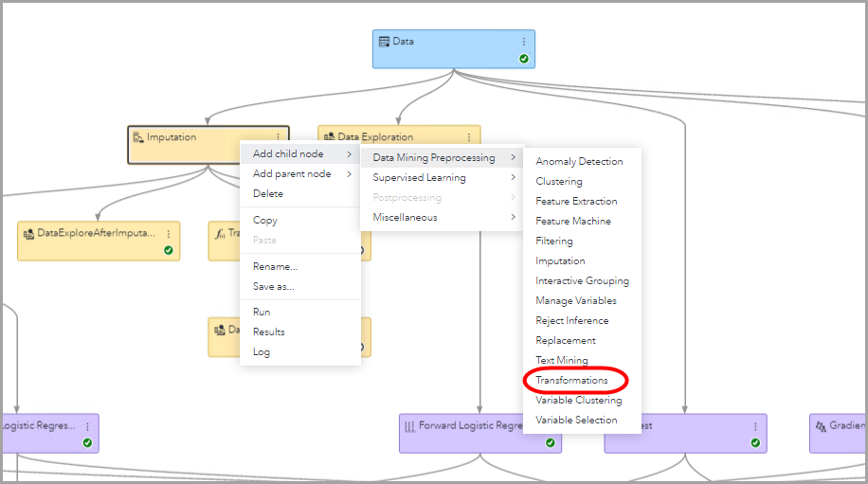The width and height of the screenshot is (868, 484).
Task: Click the Forest node green status checkmark
Action: click(755, 442)
